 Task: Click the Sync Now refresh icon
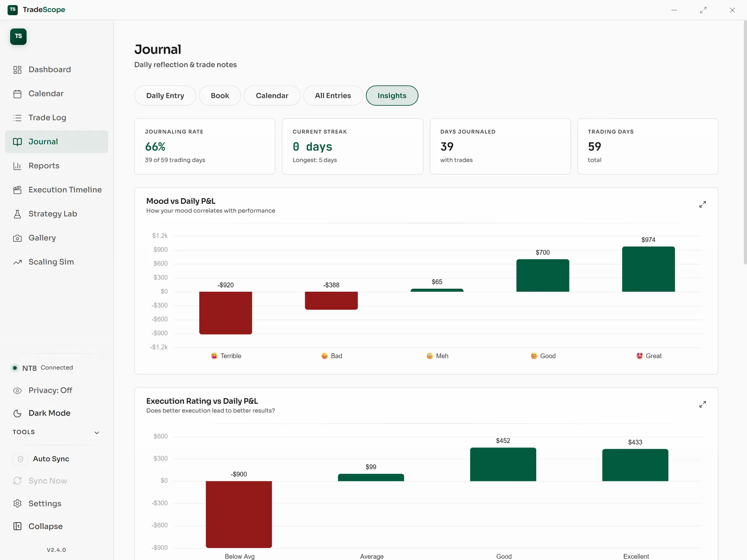coord(17,481)
